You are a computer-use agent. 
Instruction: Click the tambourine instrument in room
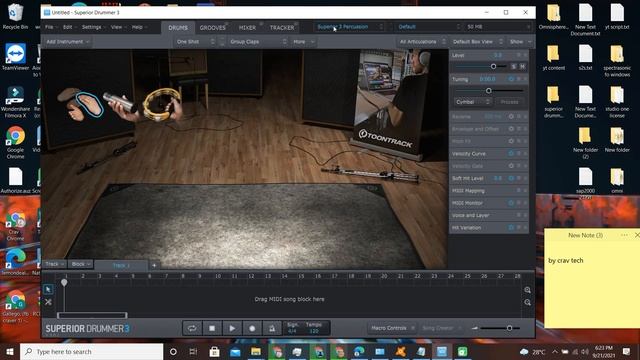(162, 105)
